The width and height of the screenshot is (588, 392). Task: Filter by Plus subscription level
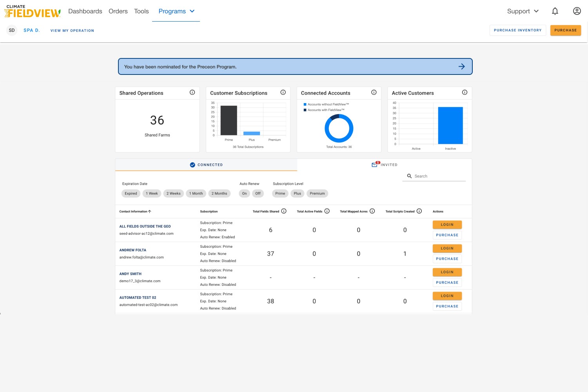tap(298, 193)
